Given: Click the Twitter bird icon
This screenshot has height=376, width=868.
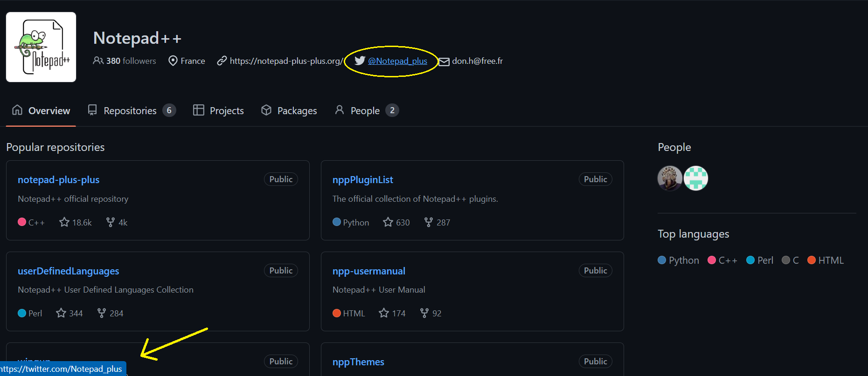Looking at the screenshot, I should coord(360,61).
